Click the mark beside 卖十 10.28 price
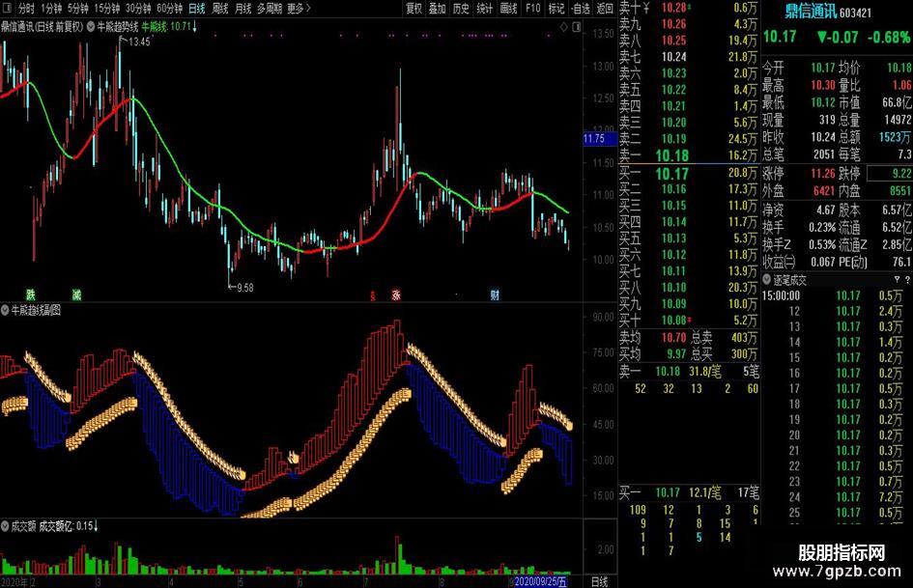This screenshot has height=588, width=913. 690,8
